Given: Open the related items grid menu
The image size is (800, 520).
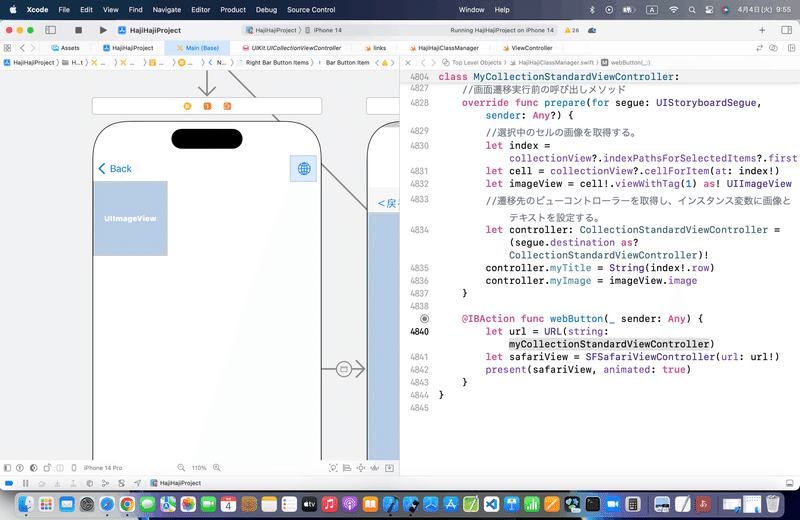Looking at the screenshot, I should [x=7, y=48].
